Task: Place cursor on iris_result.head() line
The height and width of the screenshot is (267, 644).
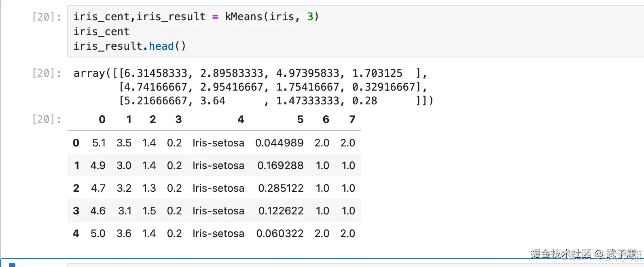Action: 129,46
